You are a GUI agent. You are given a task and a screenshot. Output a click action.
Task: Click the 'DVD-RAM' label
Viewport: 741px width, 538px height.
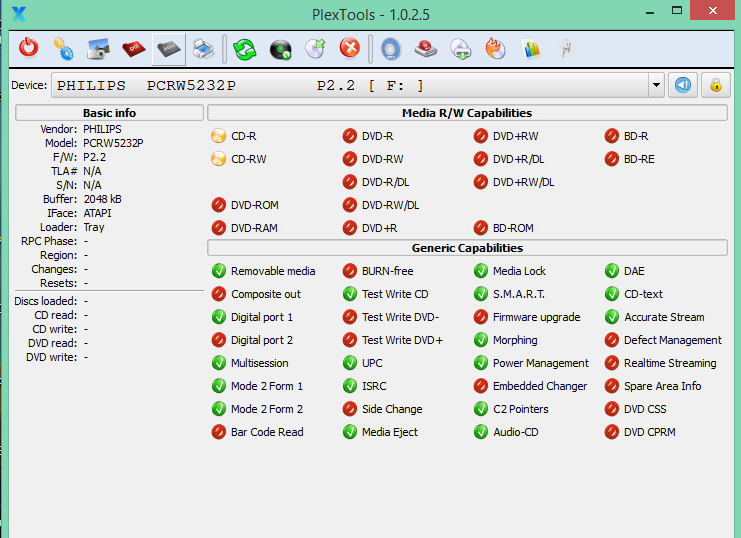(x=254, y=228)
